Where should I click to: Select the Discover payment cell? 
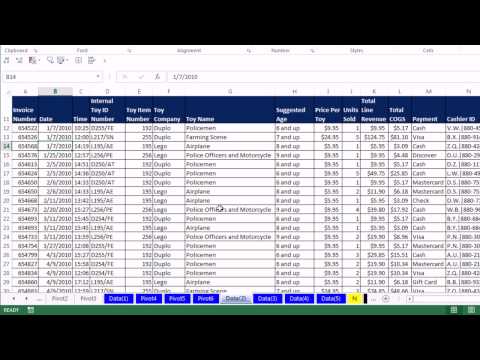tap(429, 155)
